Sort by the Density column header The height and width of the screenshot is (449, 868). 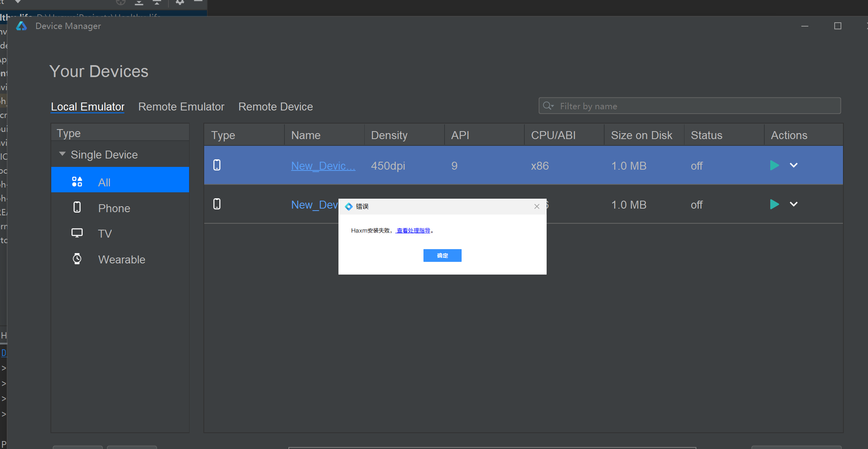pos(404,135)
